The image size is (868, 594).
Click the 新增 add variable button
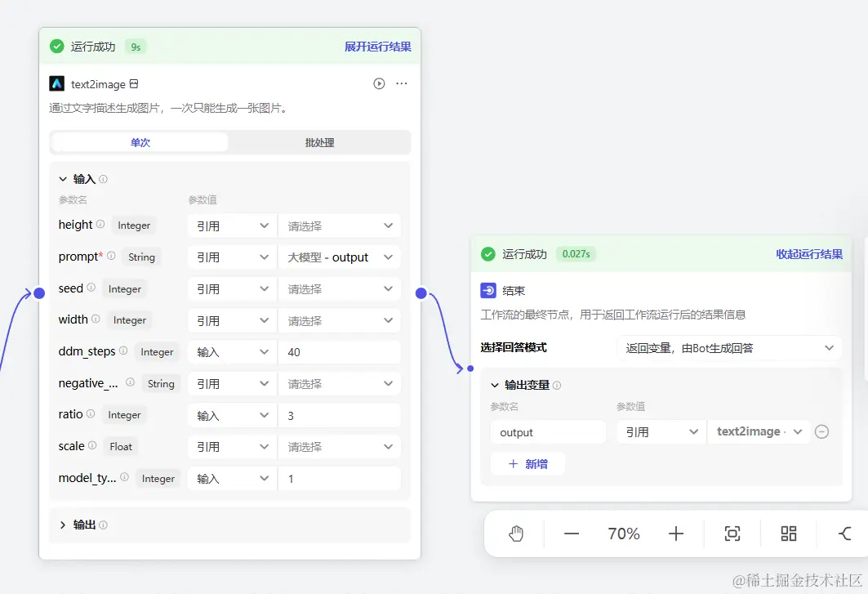(x=527, y=464)
